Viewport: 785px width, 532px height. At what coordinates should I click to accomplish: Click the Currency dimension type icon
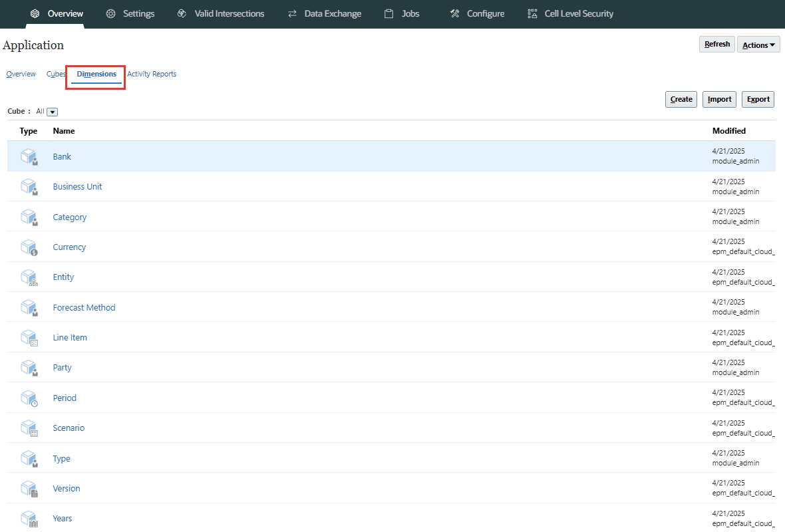coord(29,247)
